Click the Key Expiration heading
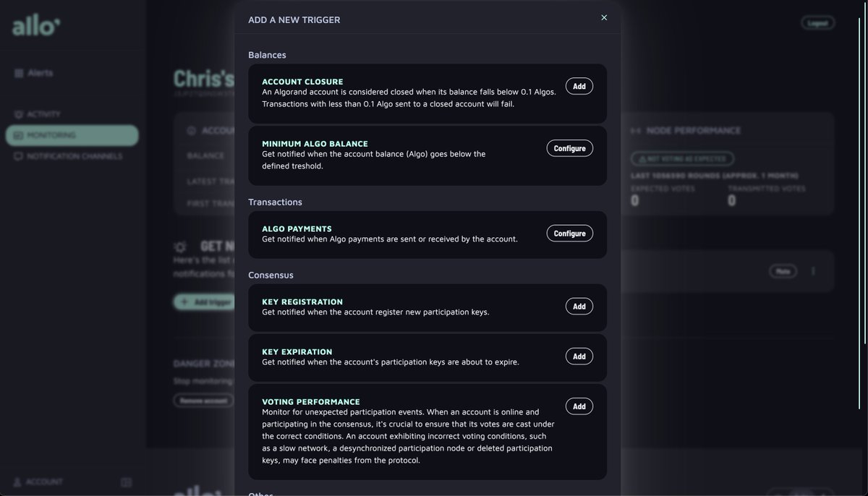The image size is (868, 496). (x=297, y=351)
